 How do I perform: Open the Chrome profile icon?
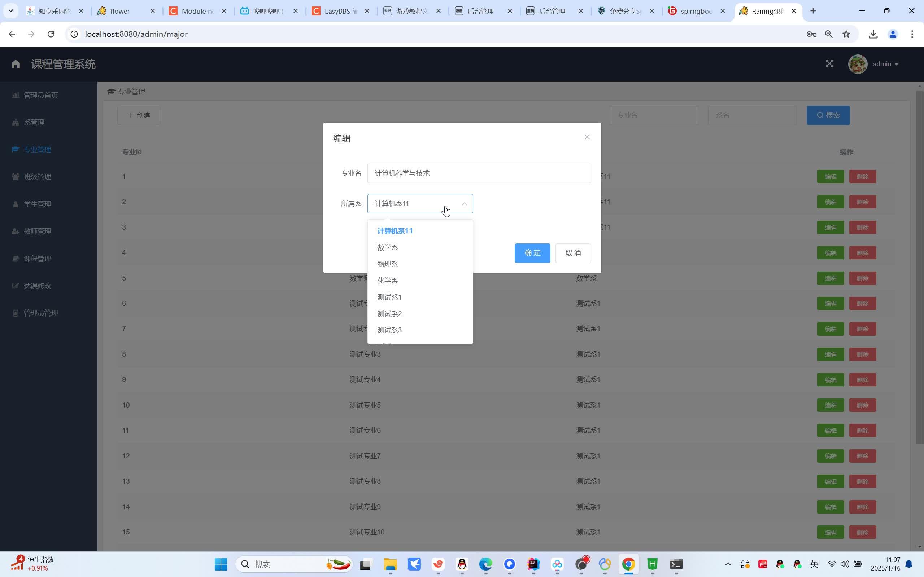pyautogui.click(x=892, y=34)
